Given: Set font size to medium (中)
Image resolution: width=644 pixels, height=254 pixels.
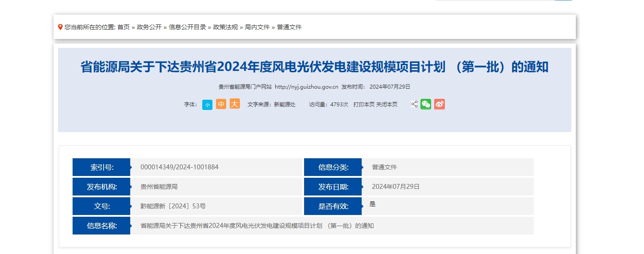Looking at the screenshot, I should (x=221, y=104).
